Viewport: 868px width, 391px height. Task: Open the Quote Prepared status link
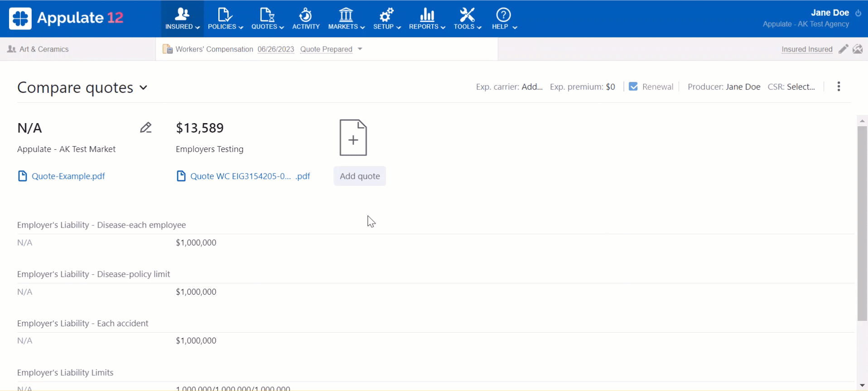point(326,49)
